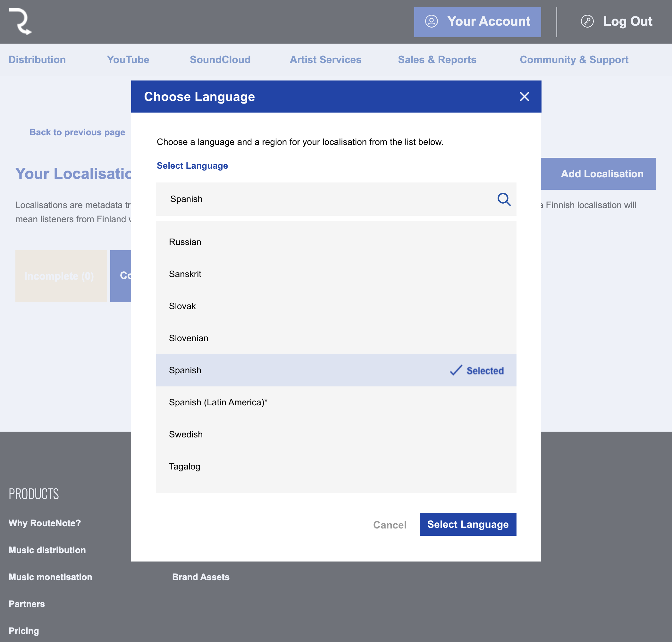Screen dimensions: 672x642
Task: Choose Sanskrit in the language list
Action: pos(185,274)
